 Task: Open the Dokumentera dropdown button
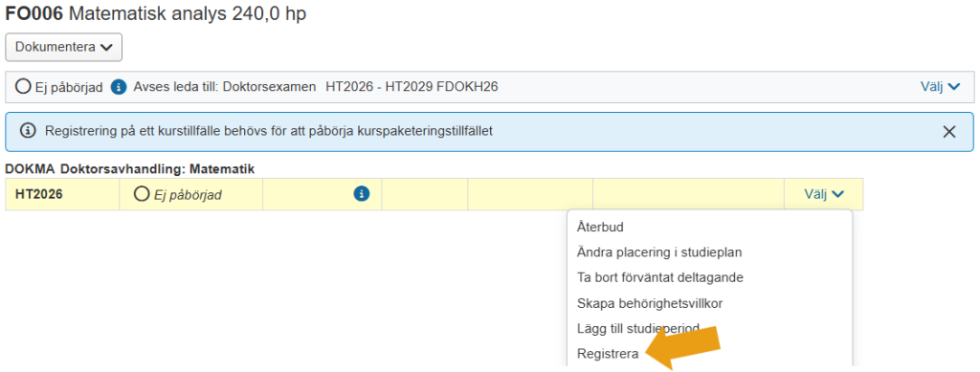pos(63,48)
